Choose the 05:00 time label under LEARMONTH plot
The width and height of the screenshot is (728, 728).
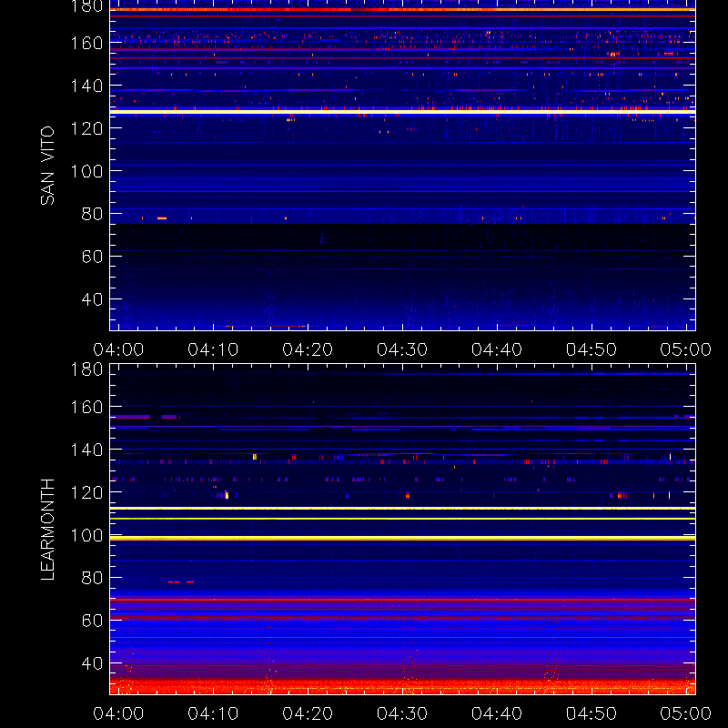(686, 713)
